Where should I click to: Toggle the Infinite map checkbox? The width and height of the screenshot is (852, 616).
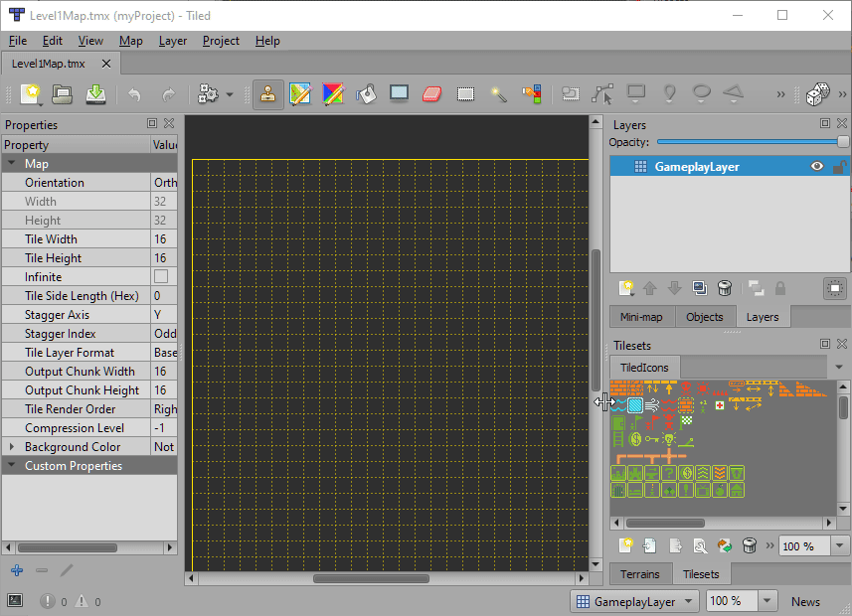pyautogui.click(x=161, y=277)
